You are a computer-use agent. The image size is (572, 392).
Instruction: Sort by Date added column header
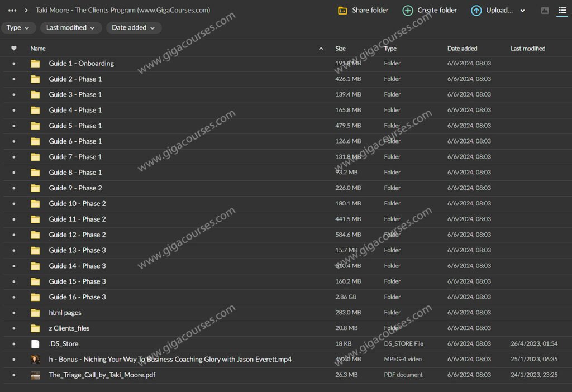click(x=462, y=49)
